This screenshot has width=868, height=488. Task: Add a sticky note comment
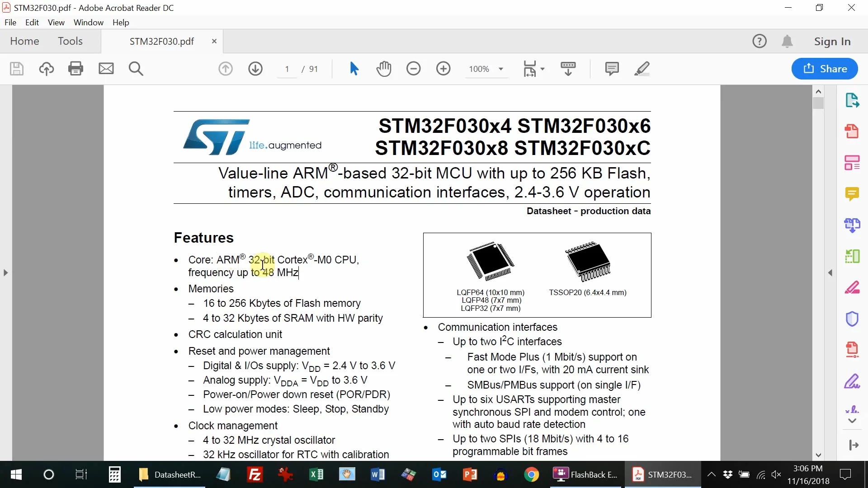pyautogui.click(x=612, y=69)
